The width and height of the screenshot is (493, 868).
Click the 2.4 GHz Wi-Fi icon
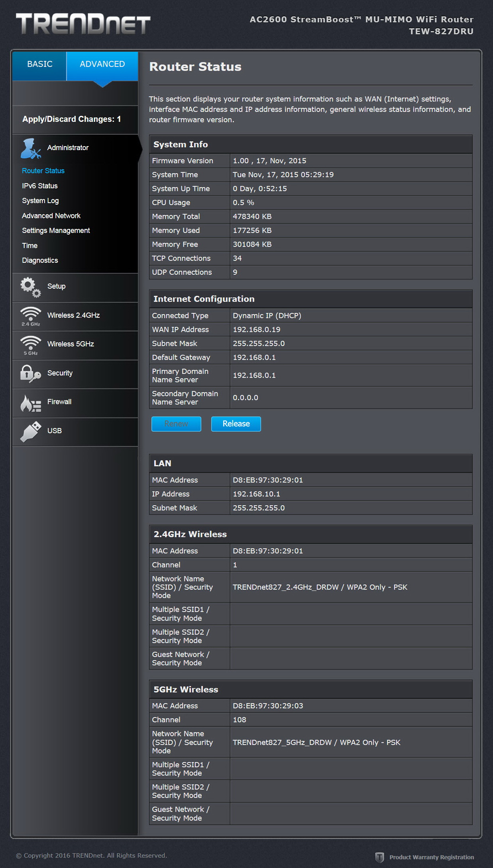coord(31,316)
